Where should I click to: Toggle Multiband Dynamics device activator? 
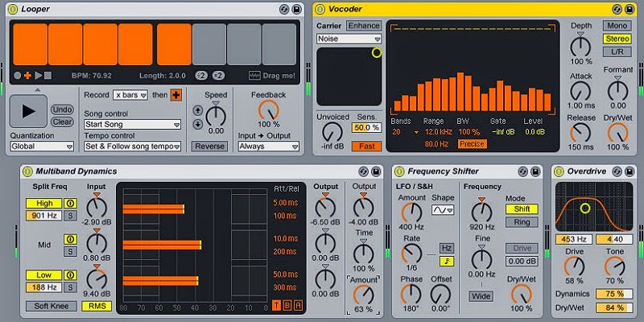27,171
